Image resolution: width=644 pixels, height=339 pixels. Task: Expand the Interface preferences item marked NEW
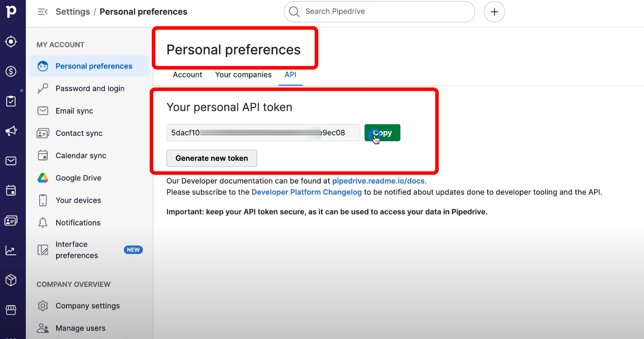pos(77,249)
